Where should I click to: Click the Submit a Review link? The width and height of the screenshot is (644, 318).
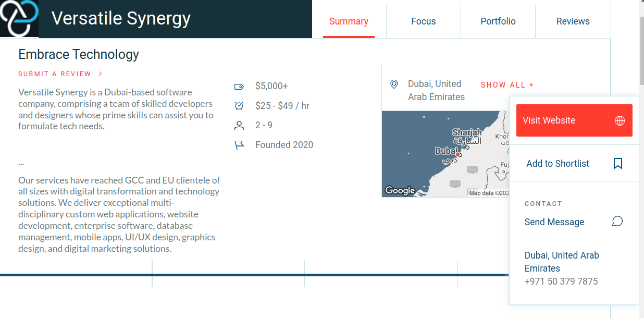click(55, 74)
